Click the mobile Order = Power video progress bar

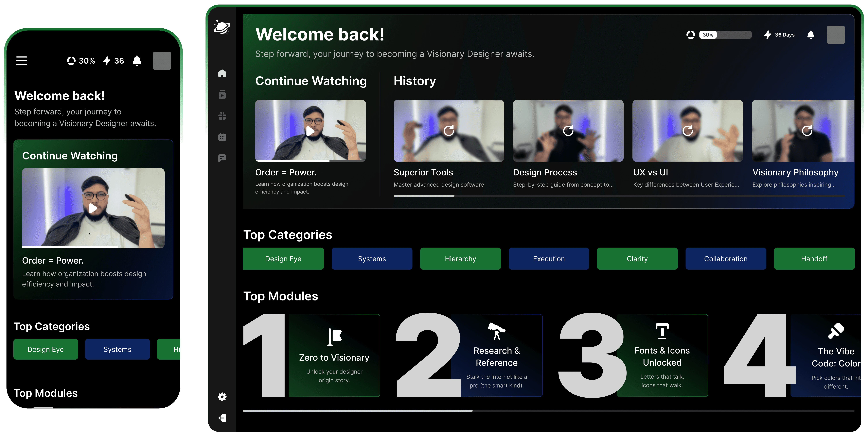(x=93, y=247)
